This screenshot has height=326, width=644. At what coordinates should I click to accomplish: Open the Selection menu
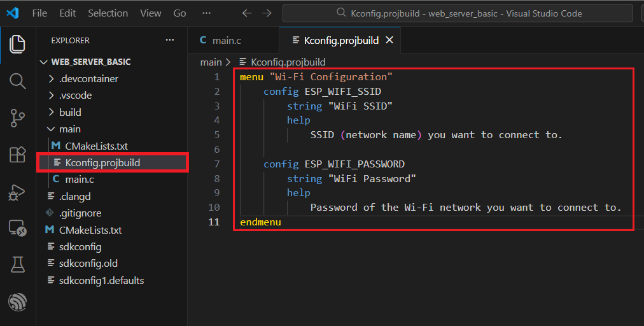click(108, 13)
